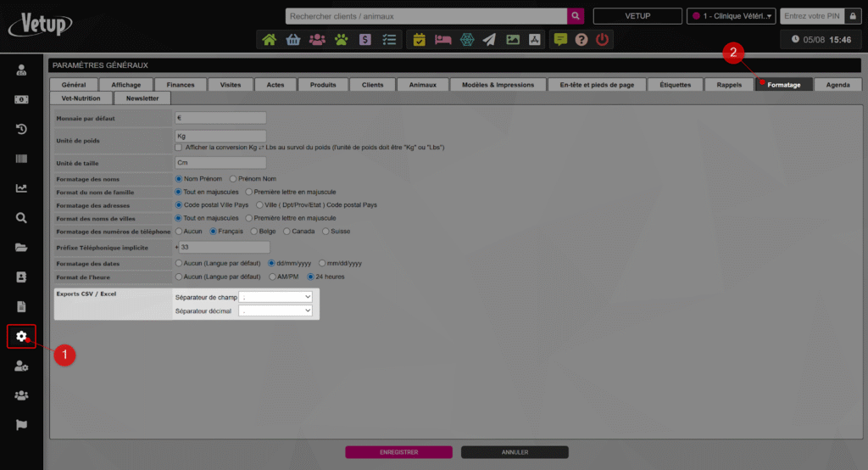
Task: Click the paper plane send icon
Action: 489,40
